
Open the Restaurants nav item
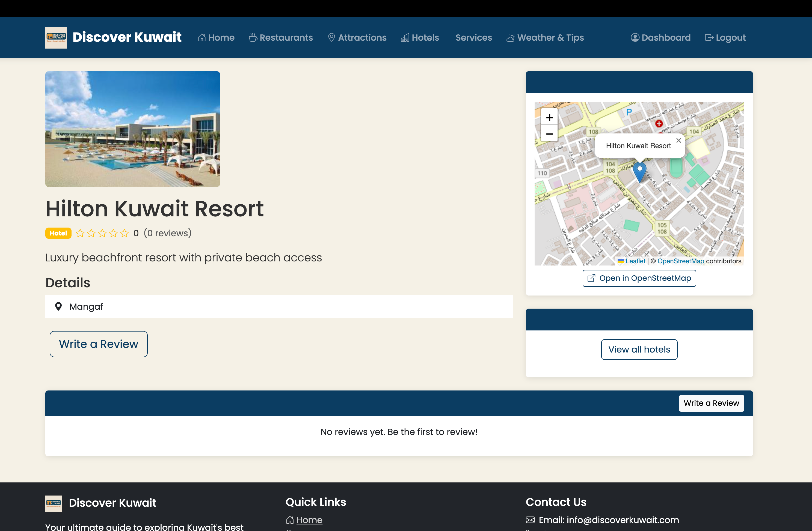[281, 37]
